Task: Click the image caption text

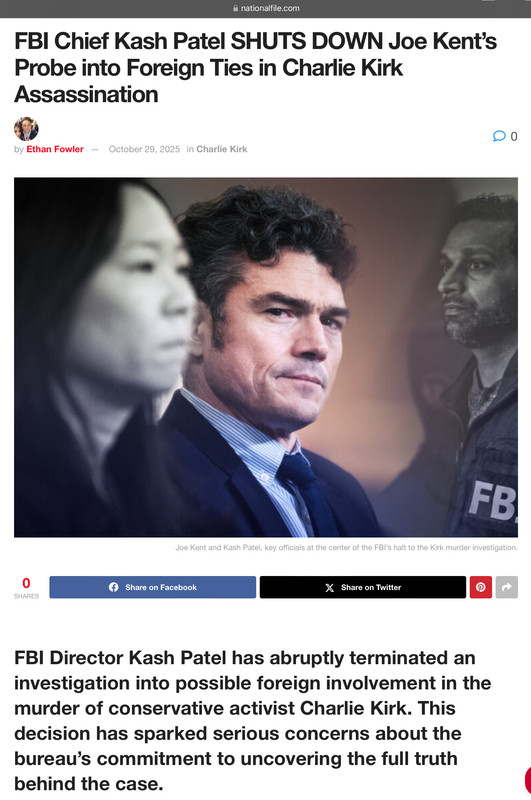Action: [x=346, y=547]
